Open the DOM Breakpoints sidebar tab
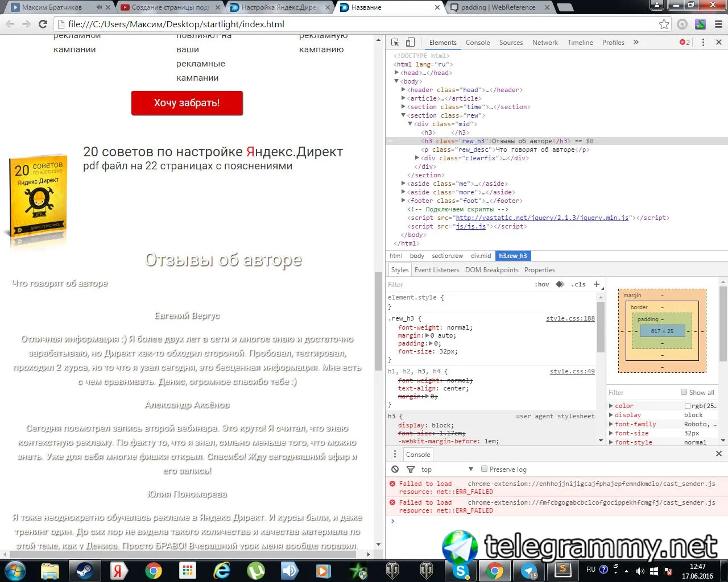728x582 pixels. coord(492,270)
